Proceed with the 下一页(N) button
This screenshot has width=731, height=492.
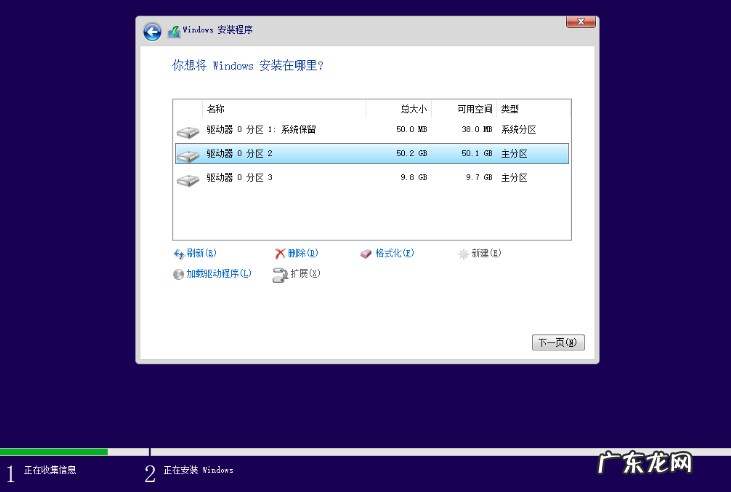pyautogui.click(x=558, y=343)
